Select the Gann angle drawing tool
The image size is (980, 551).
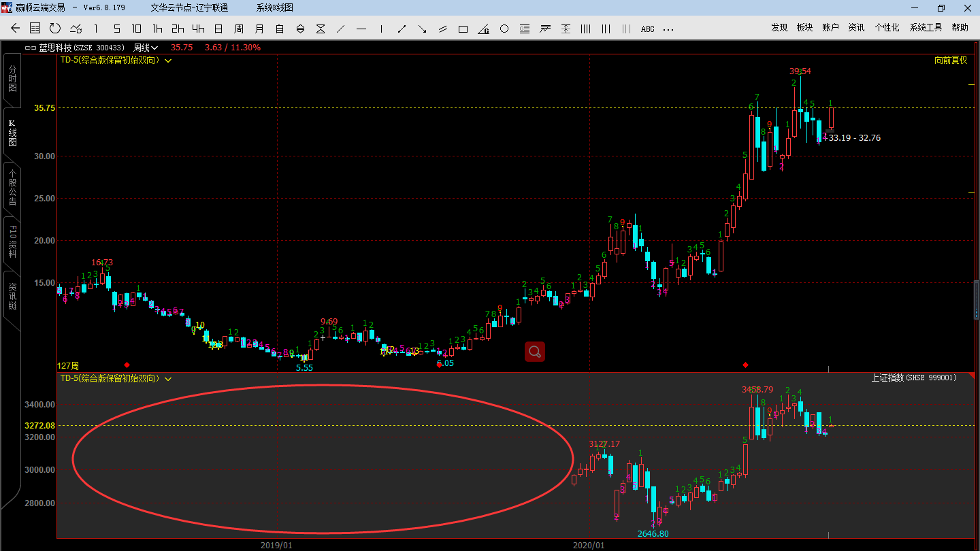(x=484, y=29)
